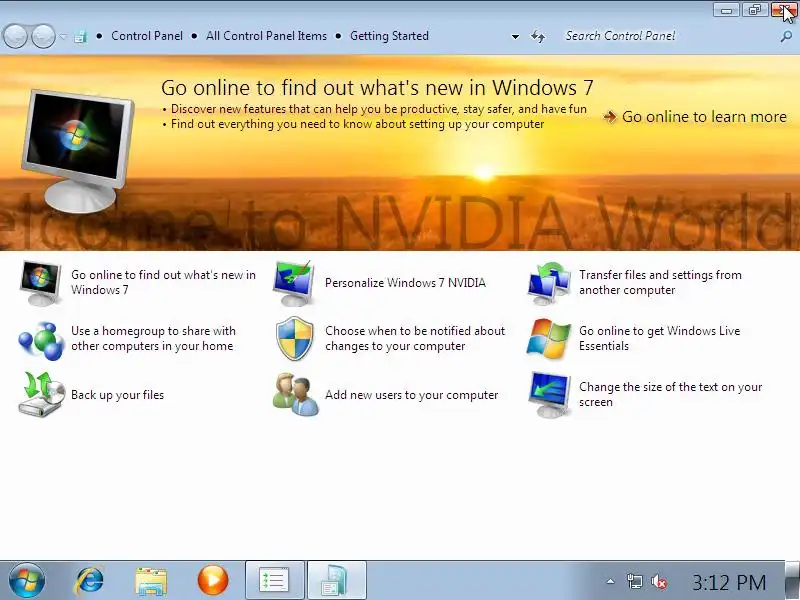
Task: Launch Windows Media Player from taskbar
Action: click(x=213, y=580)
